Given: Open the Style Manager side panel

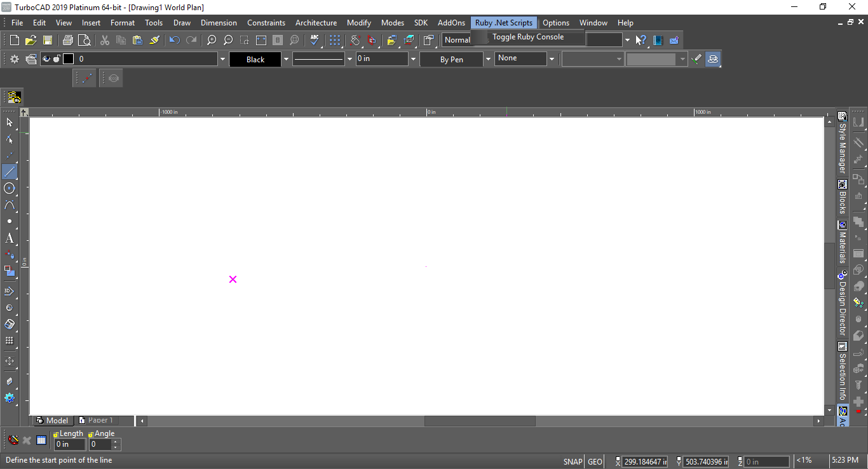Looking at the screenshot, I should [843, 143].
